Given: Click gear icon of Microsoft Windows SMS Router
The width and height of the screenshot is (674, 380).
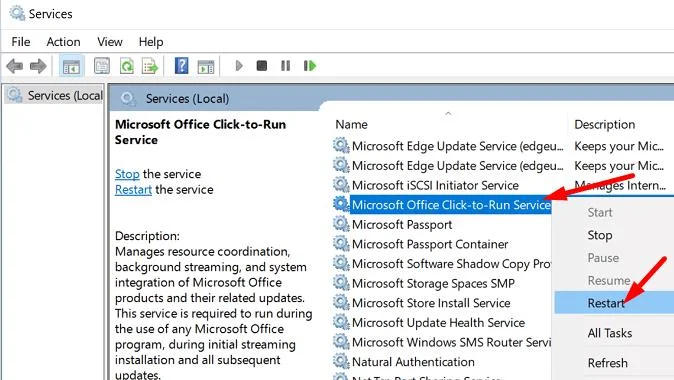Looking at the screenshot, I should coord(341,342).
